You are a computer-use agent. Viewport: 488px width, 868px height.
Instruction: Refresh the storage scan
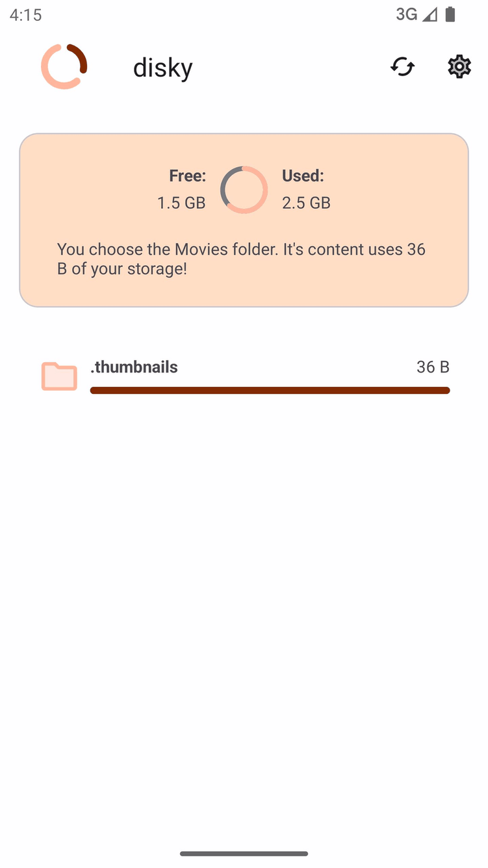[402, 66]
